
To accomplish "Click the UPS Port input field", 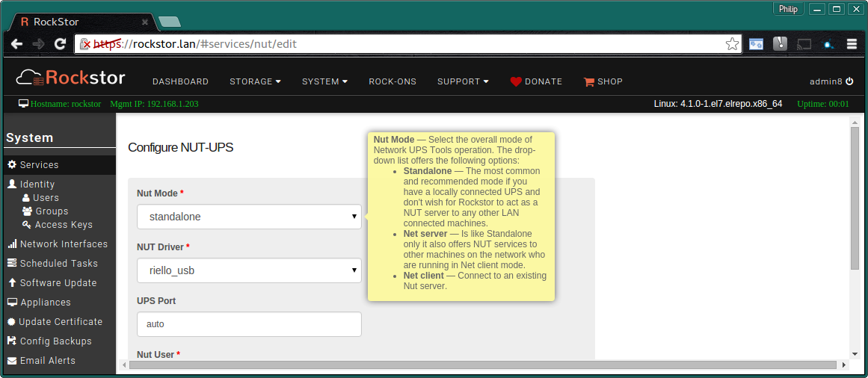I will [249, 324].
